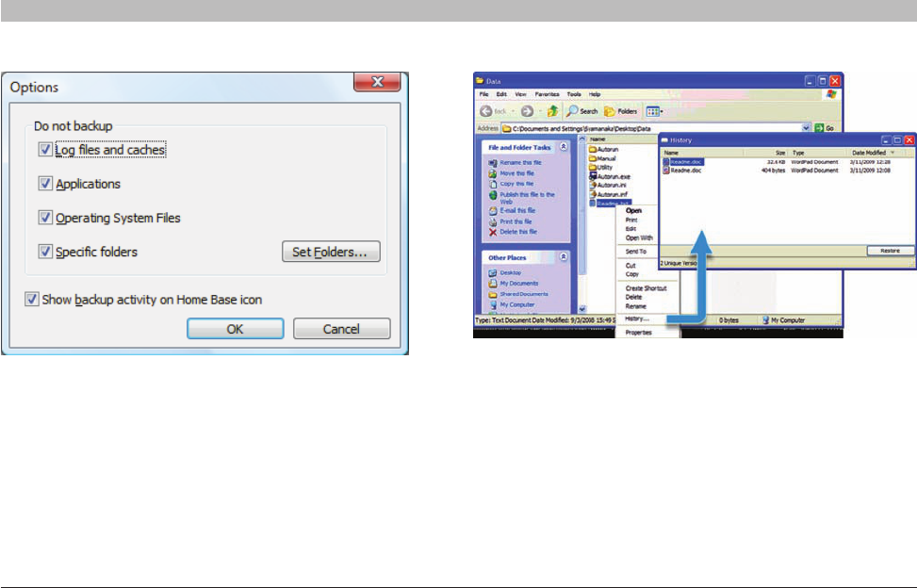
Task: Open Search in the Data window toolbar
Action: coord(582,111)
